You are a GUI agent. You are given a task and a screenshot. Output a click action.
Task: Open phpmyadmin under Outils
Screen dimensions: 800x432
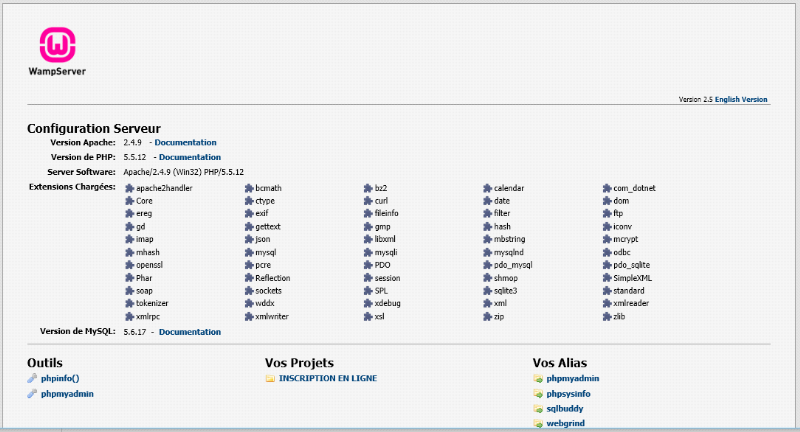pos(67,394)
